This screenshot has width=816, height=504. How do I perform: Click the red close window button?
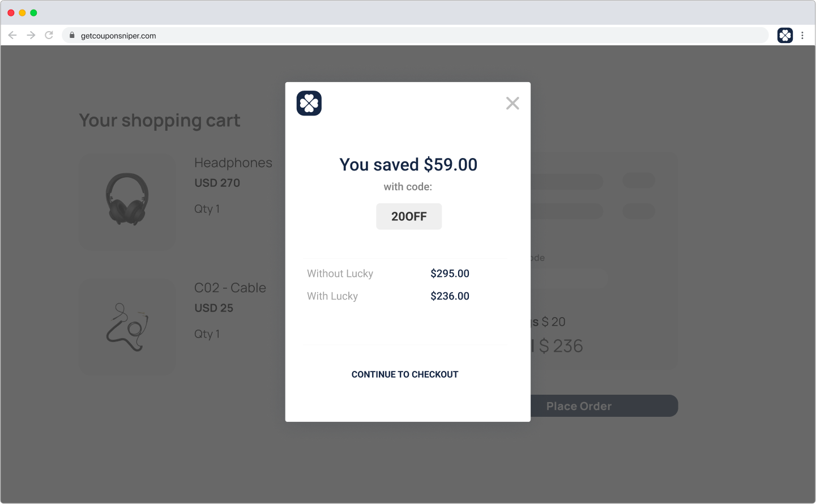[11, 12]
